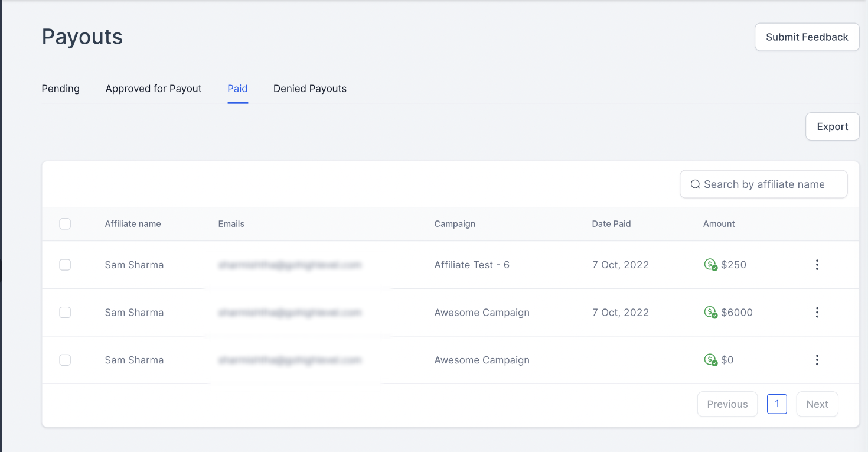
Task: Select page 1 in the pagination
Action: [x=777, y=404]
